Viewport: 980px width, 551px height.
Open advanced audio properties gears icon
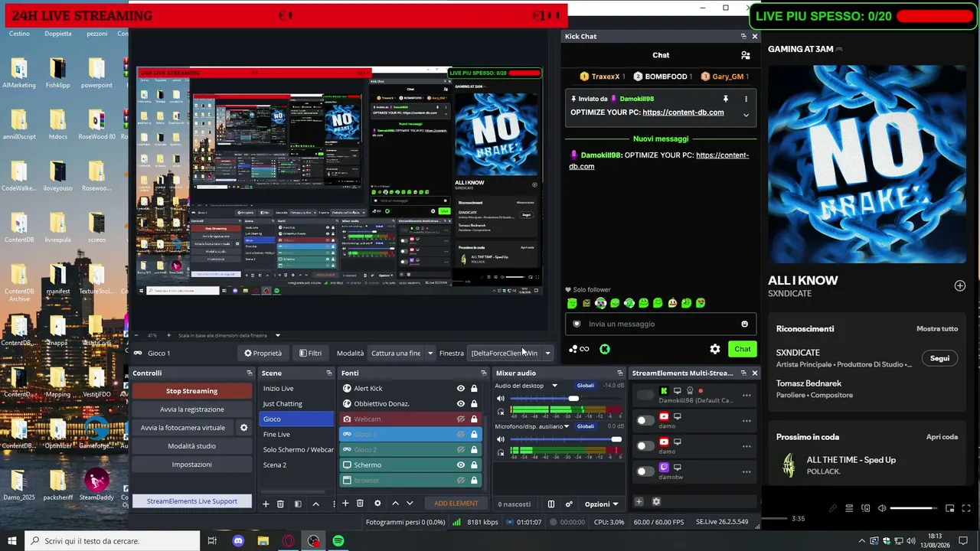(x=569, y=504)
